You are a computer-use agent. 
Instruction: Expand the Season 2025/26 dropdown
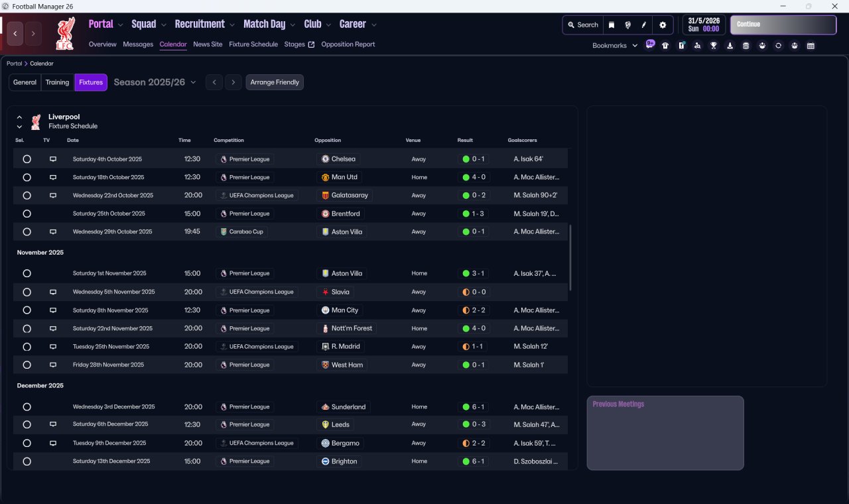(x=155, y=82)
